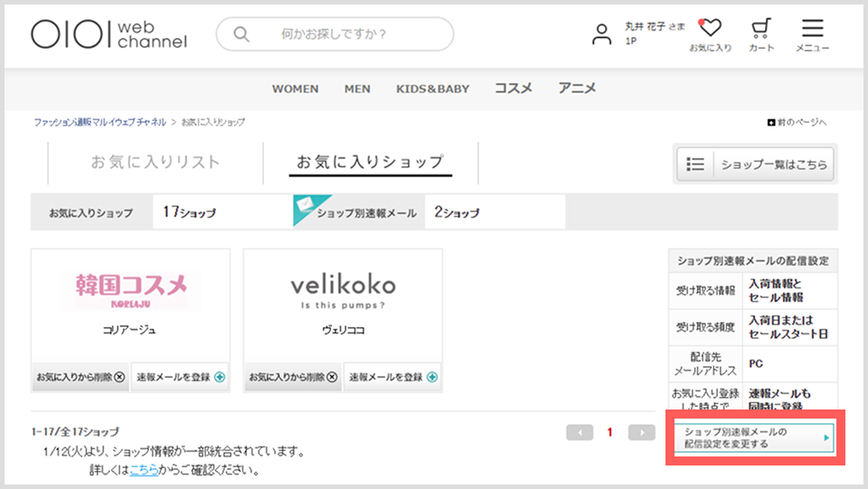
Task: Click お気に入りショップ summary label
Action: point(91,213)
